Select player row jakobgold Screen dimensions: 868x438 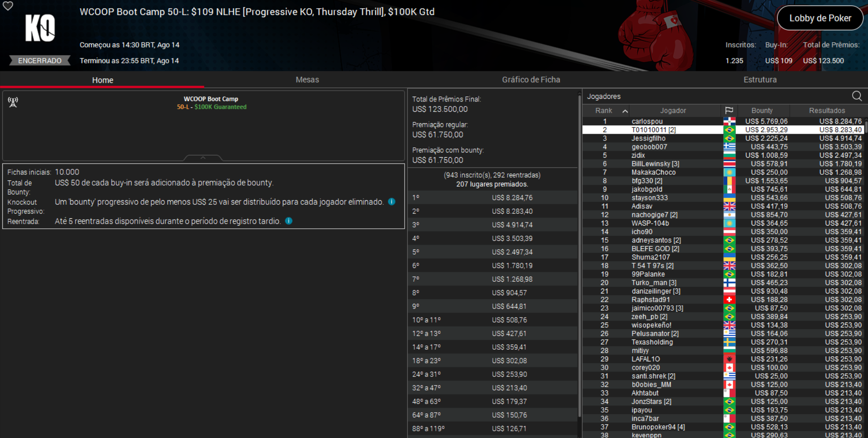click(x=723, y=189)
